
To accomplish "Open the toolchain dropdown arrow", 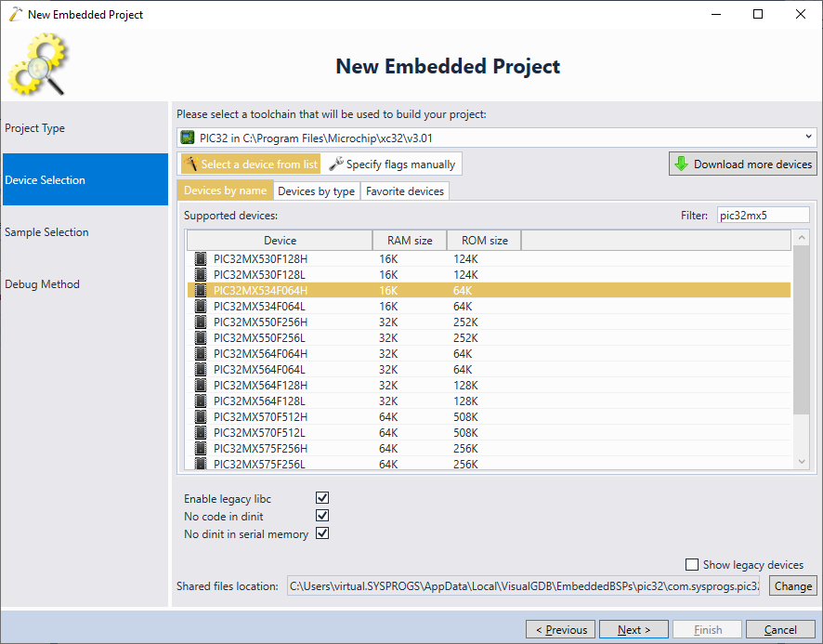I will point(808,138).
